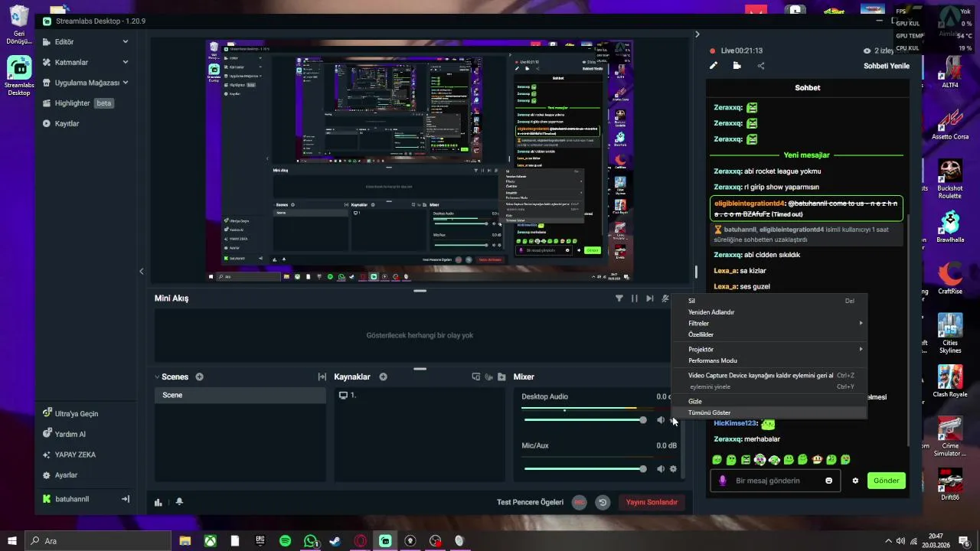Click the camera icon beside the share icon
The image size is (980, 551).
click(x=737, y=66)
